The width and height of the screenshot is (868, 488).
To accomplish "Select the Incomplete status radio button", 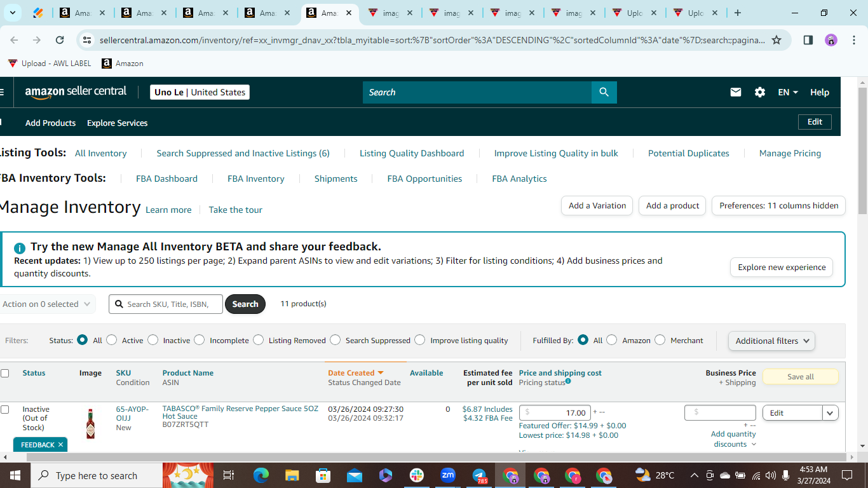I will (x=200, y=340).
